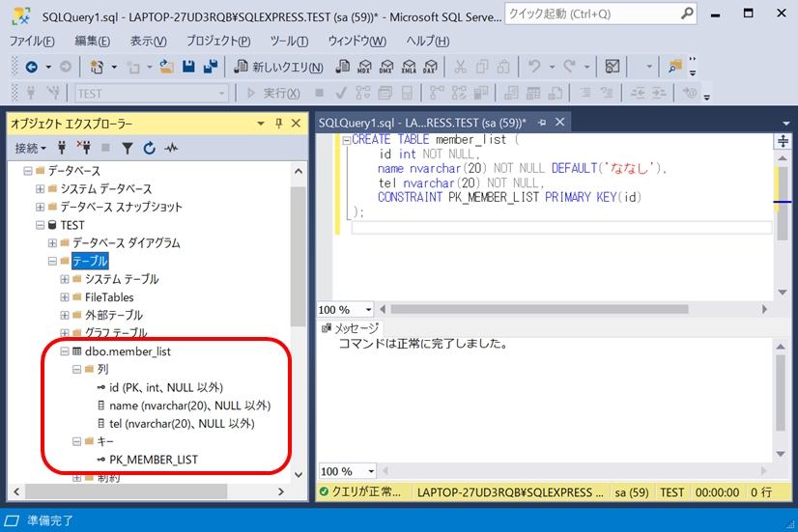
Task: Collapse the dbo.member_list table node
Action: pyautogui.click(x=64, y=351)
